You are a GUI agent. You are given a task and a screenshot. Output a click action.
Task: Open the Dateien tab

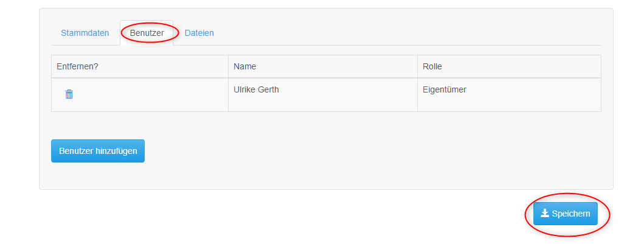click(199, 33)
